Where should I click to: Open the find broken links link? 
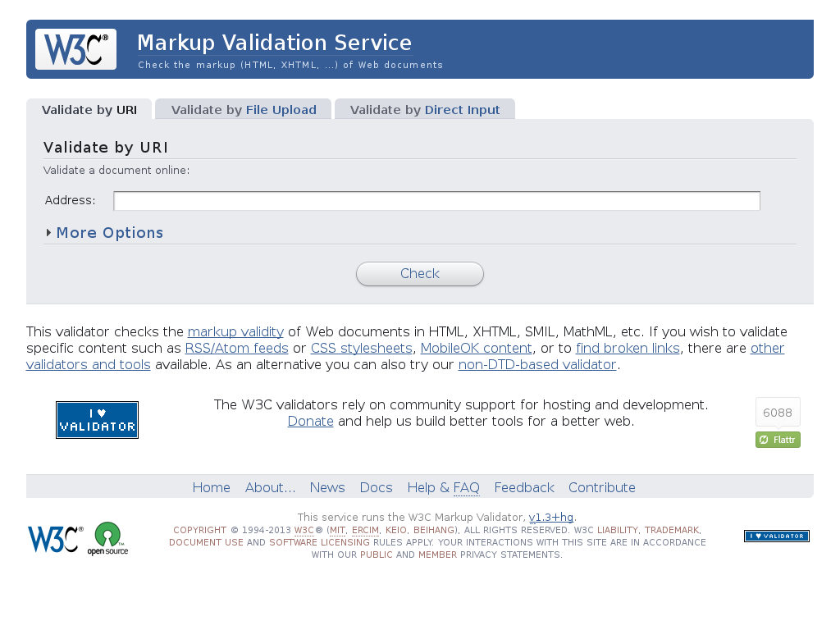pyautogui.click(x=628, y=348)
